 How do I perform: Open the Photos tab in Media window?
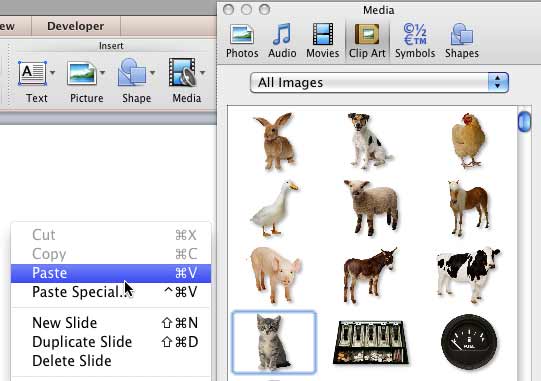point(242,41)
